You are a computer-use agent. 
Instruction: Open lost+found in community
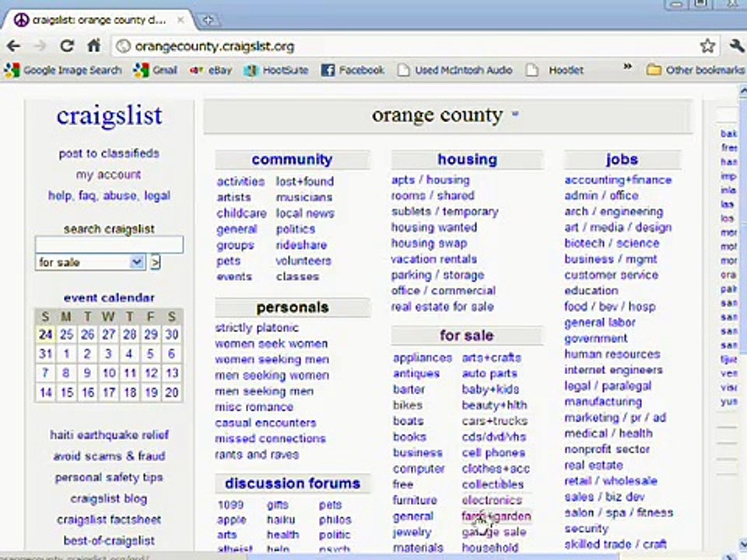coord(305,181)
